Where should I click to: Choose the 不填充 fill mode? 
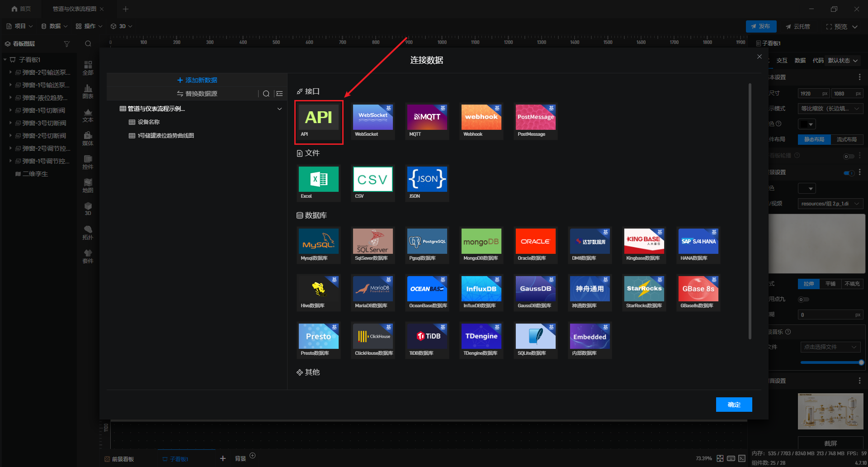[x=852, y=284]
